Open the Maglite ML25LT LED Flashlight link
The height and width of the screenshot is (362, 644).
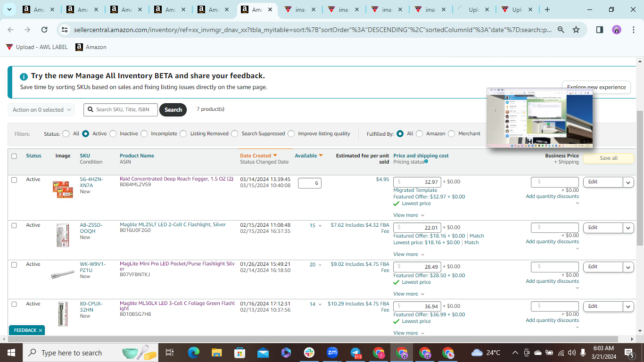(x=173, y=225)
